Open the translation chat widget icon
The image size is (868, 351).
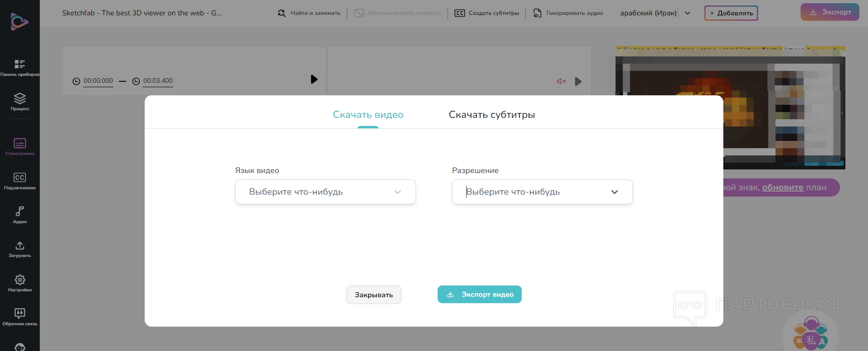(x=811, y=334)
